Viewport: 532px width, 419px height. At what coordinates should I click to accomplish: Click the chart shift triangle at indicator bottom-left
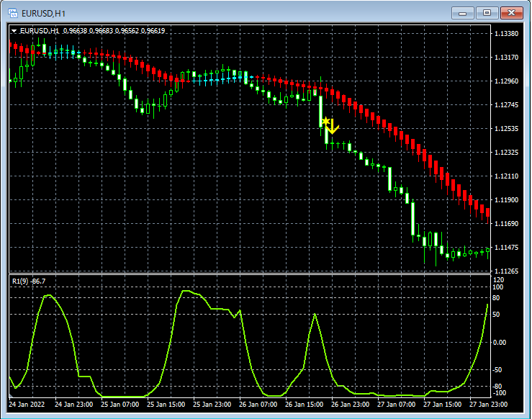click(x=11, y=395)
